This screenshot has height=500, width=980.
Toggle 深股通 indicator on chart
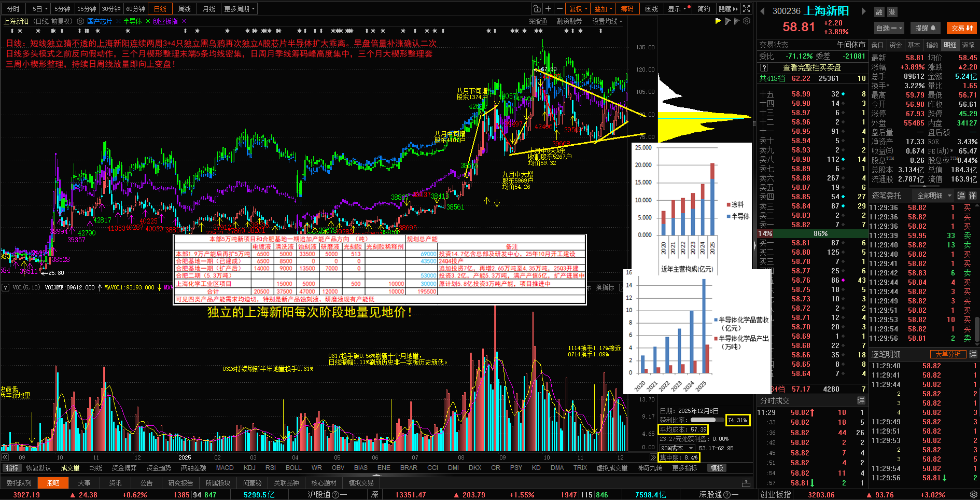point(538,21)
